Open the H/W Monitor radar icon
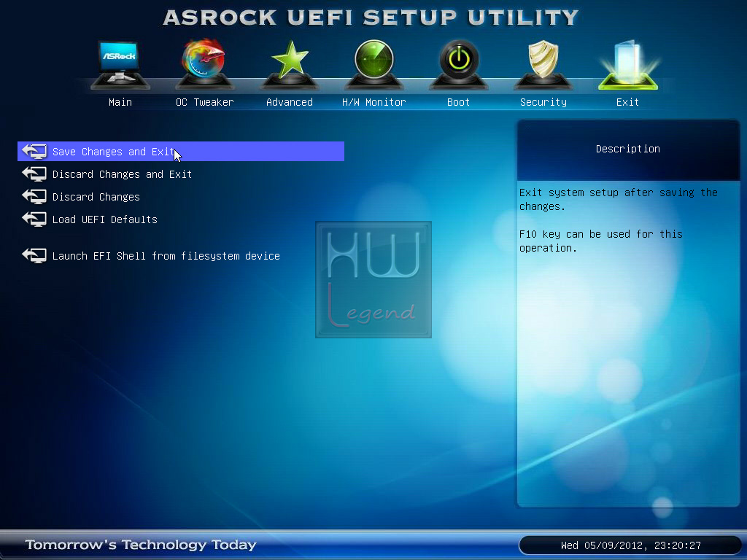This screenshot has width=747, height=560. tap(374, 65)
